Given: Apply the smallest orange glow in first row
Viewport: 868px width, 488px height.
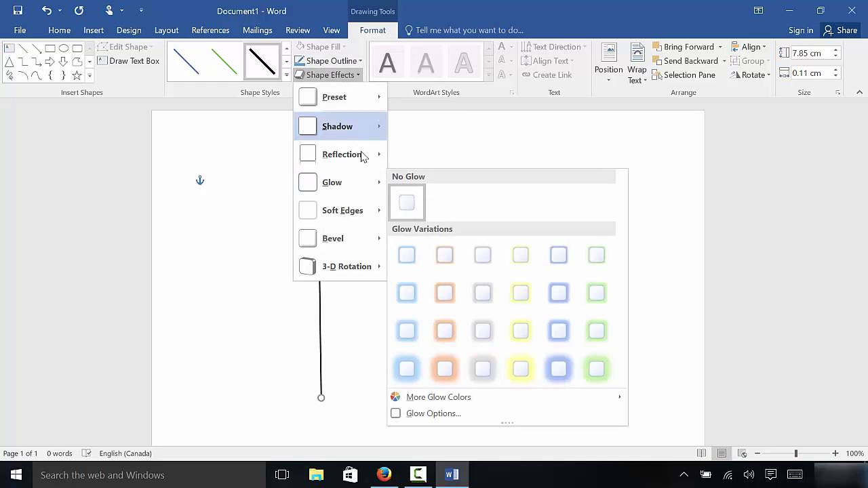Looking at the screenshot, I should pos(445,255).
